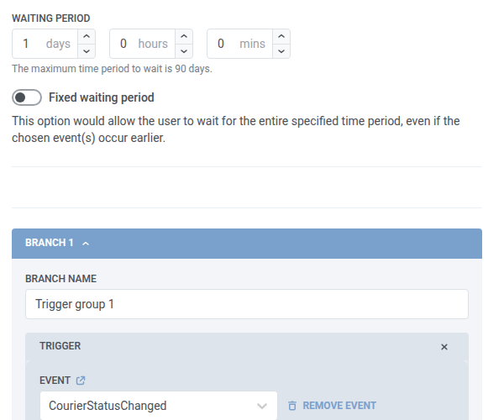Viewport: 504px width, 420px height.
Task: Decrease the days value with down arrow
Action: [x=87, y=51]
